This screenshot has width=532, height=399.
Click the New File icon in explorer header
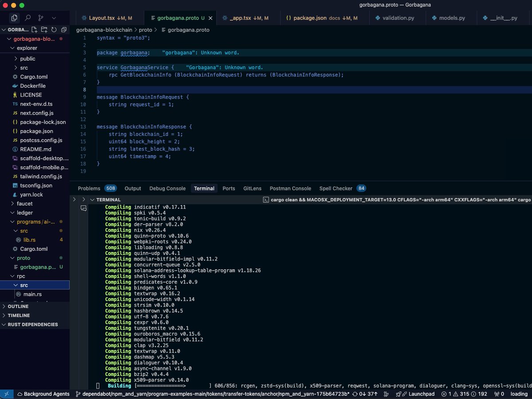click(34, 30)
